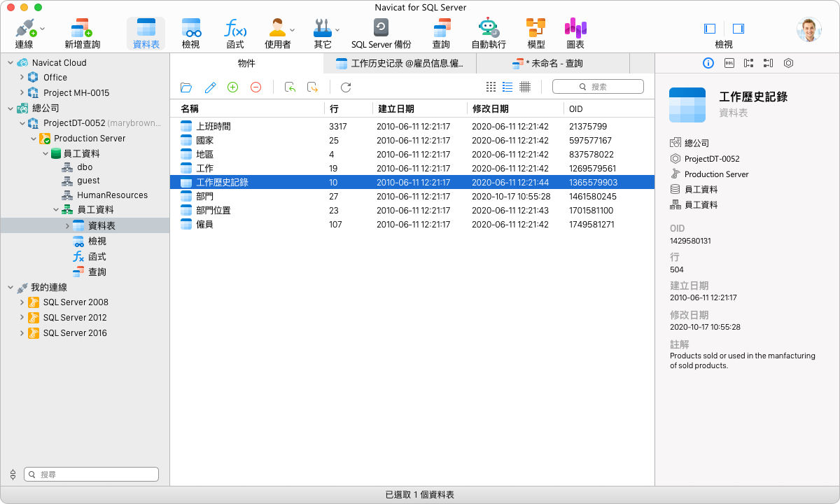Image resolution: width=840 pixels, height=504 pixels.
Task: Collapse the Production Server node
Action: pyautogui.click(x=33, y=139)
